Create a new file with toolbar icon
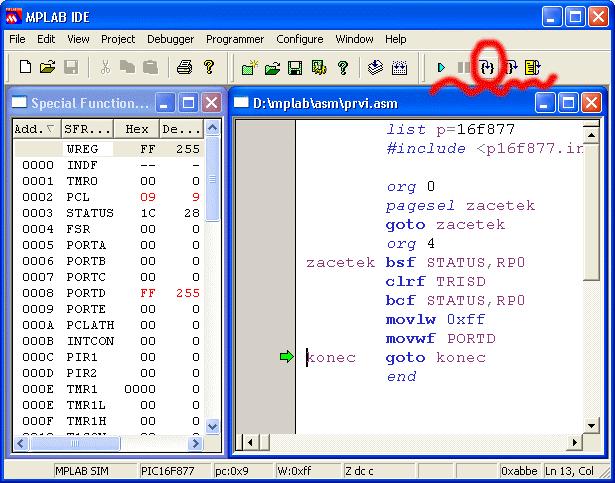The width and height of the screenshot is (615, 483). click(25, 67)
